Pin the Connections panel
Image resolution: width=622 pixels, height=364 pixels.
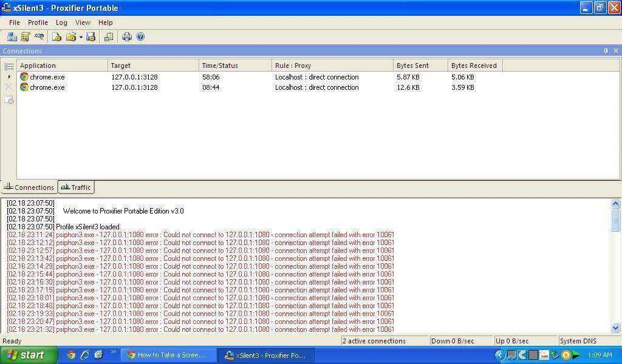tap(606, 51)
